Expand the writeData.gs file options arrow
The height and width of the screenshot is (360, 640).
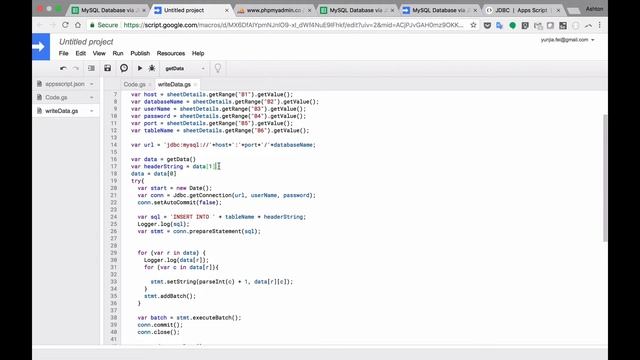[x=92, y=111]
